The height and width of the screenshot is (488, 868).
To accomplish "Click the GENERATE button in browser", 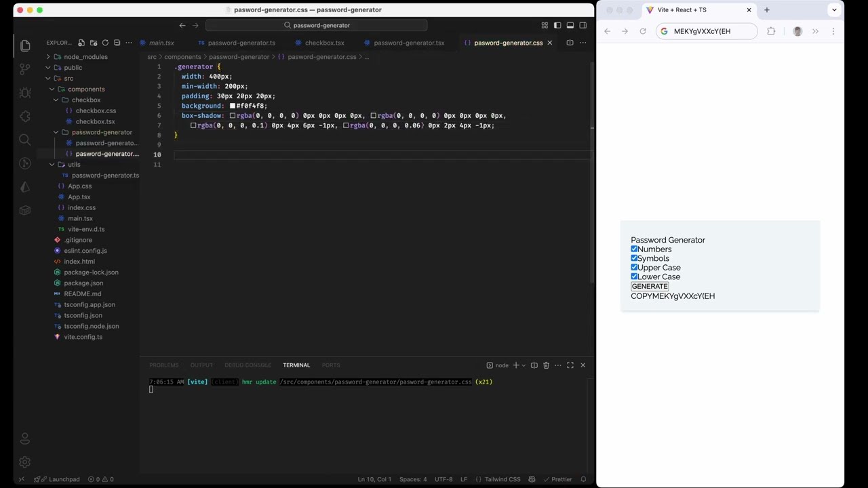I will 650,286.
